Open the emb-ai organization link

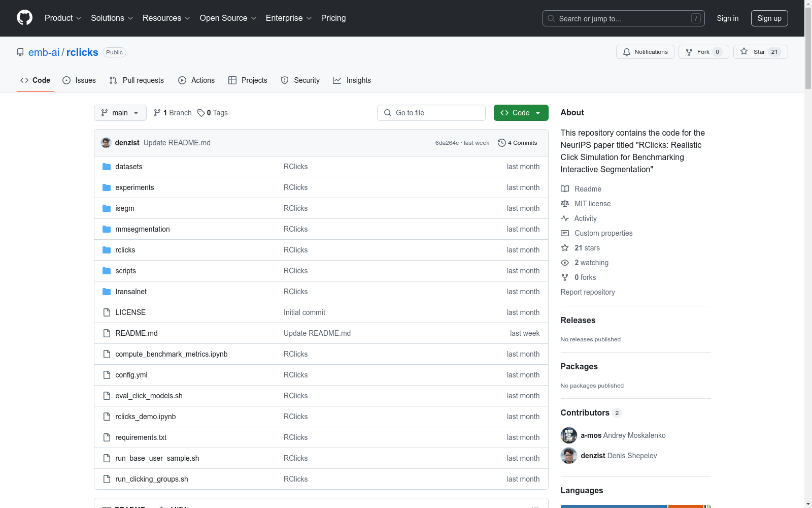click(x=44, y=52)
